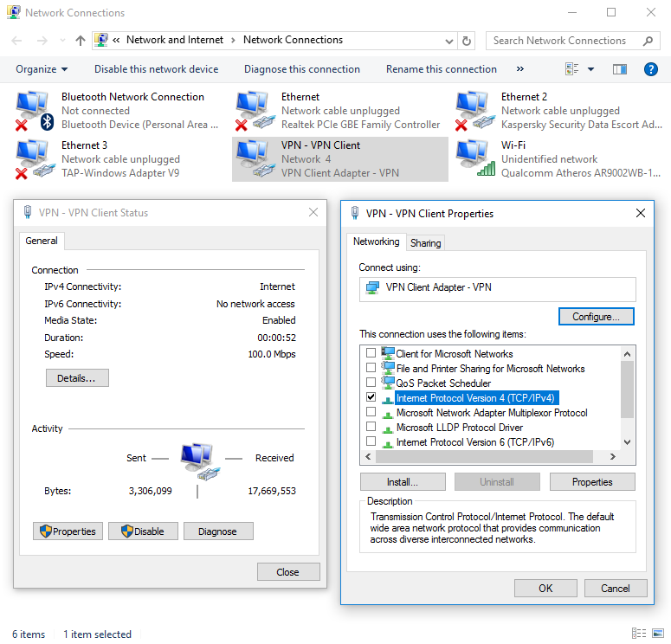This screenshot has height=644, width=671.
Task: Click the VPN - VPN Client adapter icon
Action: (x=255, y=159)
